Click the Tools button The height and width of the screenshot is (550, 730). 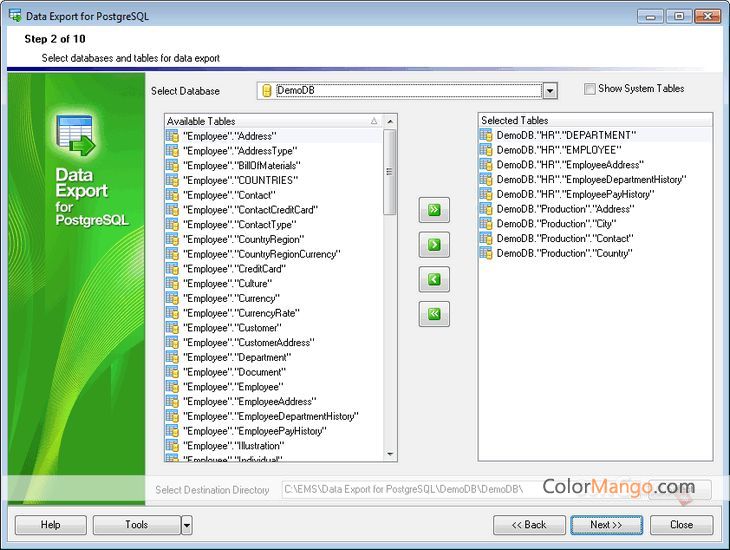[136, 525]
